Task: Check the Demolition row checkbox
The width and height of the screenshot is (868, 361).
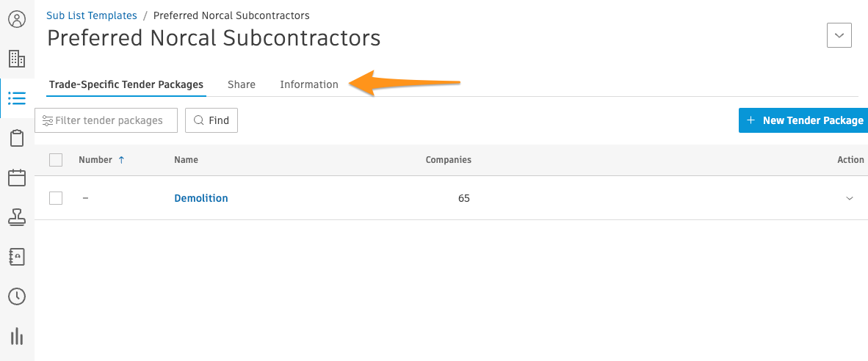Action: pos(56,198)
